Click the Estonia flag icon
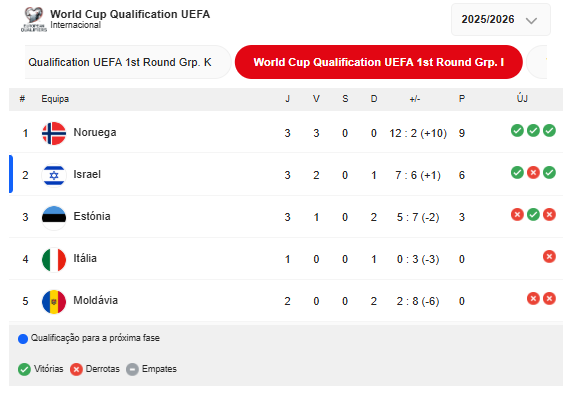Screen dimensions: 569x399 click(54, 217)
